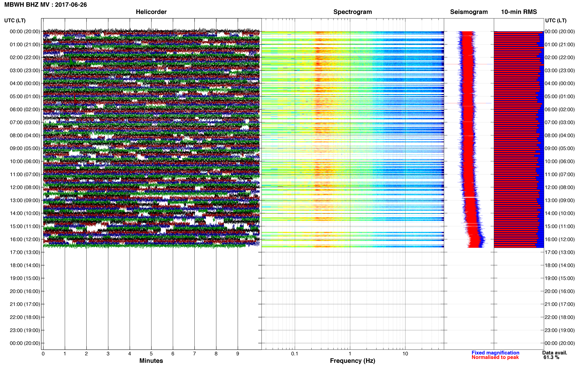588x368 pixels.
Task: Click the '5' tick on the Minutes axis
Action: point(151,354)
